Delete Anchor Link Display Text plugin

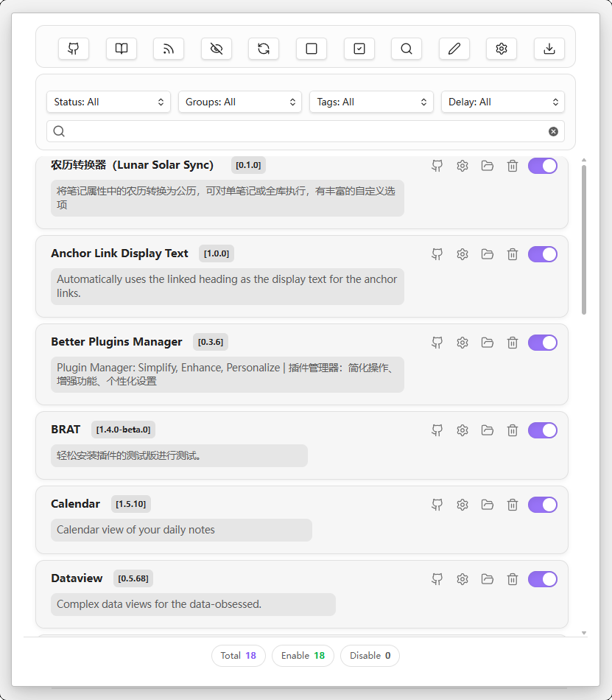pyautogui.click(x=513, y=254)
